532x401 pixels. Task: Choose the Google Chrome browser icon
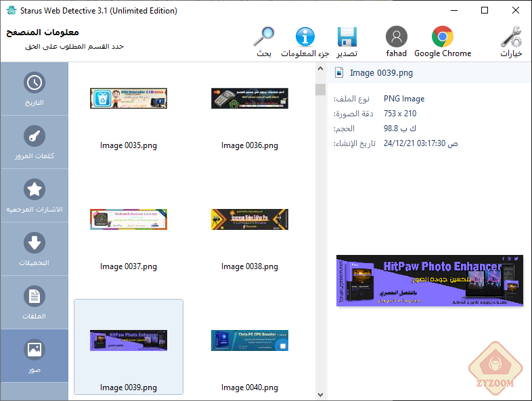pyautogui.click(x=443, y=37)
